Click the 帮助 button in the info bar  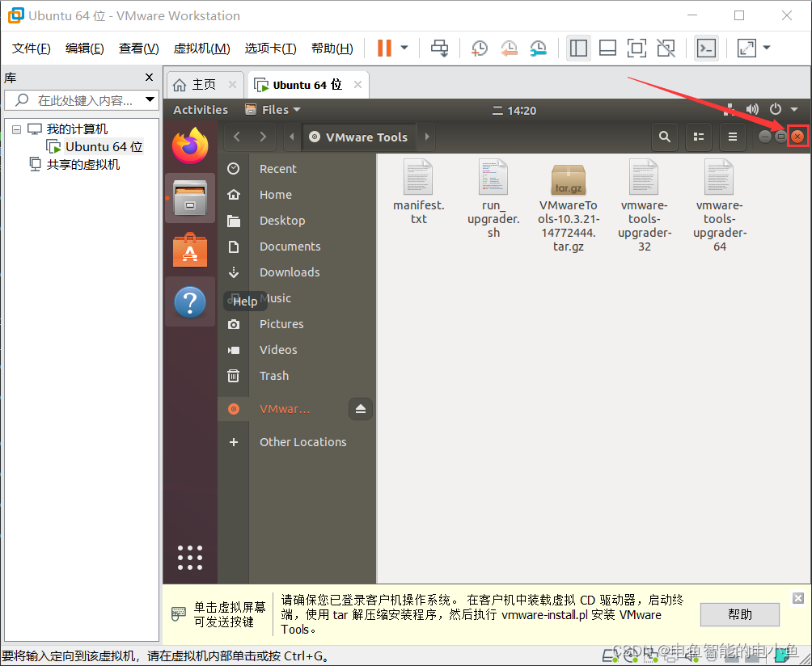point(739,614)
